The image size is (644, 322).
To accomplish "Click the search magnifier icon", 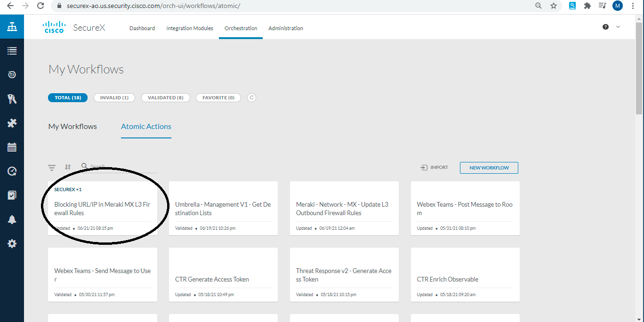I will [x=84, y=166].
